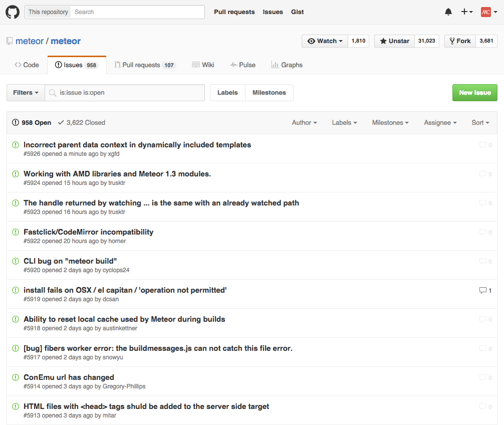
Task: Open comments of the OSX install issue
Action: point(485,290)
